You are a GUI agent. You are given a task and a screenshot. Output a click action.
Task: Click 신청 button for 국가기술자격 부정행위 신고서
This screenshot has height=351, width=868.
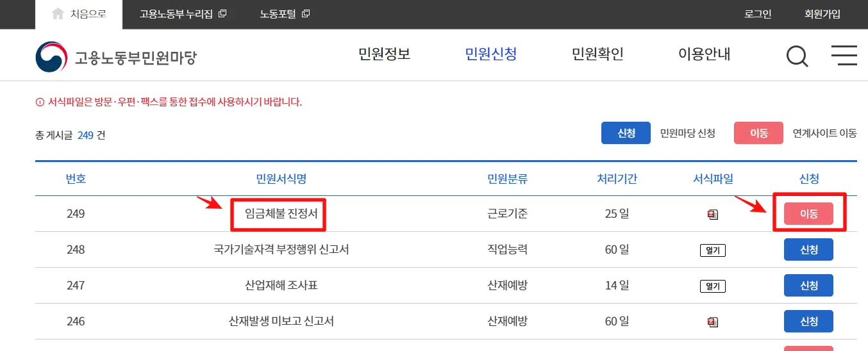[x=808, y=250]
